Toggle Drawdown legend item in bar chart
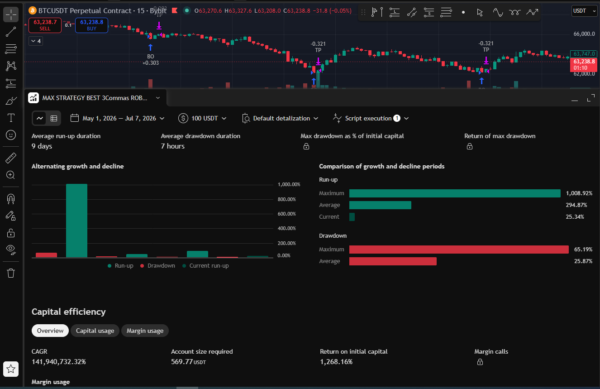 [x=158, y=266]
